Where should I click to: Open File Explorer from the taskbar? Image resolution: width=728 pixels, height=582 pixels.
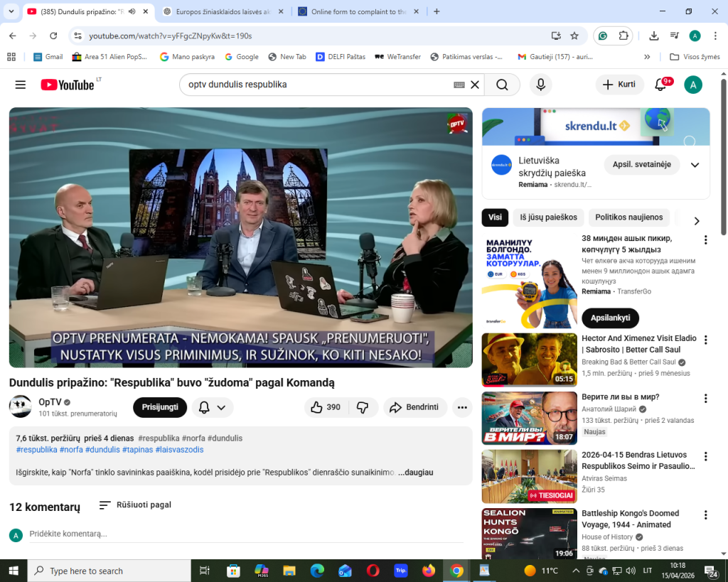(289, 571)
